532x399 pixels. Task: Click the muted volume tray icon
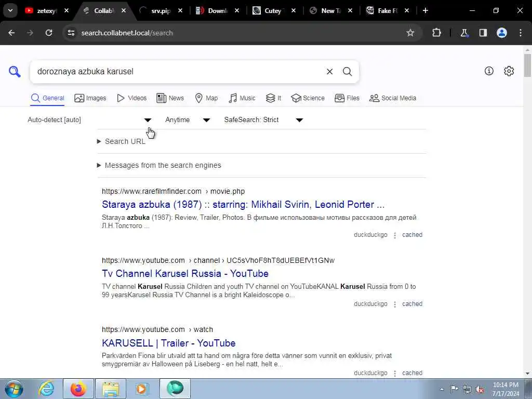click(x=480, y=390)
